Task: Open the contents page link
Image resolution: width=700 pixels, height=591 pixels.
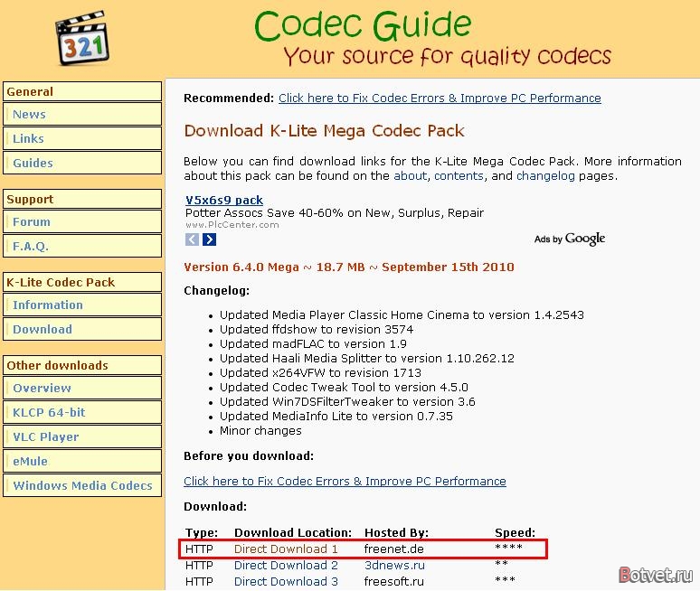Action: coord(459,175)
